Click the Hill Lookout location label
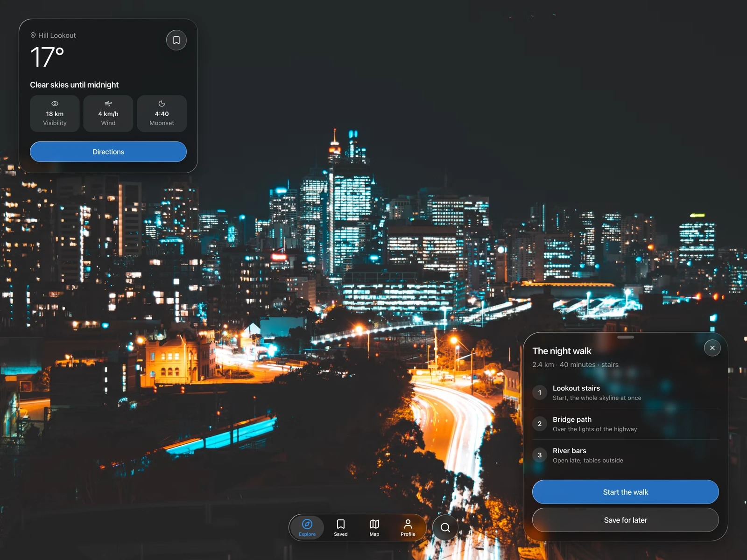Image resolution: width=747 pixels, height=560 pixels. pos(57,35)
